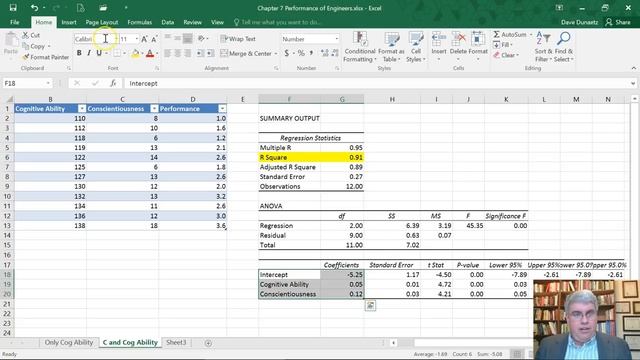Click the Insert cells button

pos(439,47)
